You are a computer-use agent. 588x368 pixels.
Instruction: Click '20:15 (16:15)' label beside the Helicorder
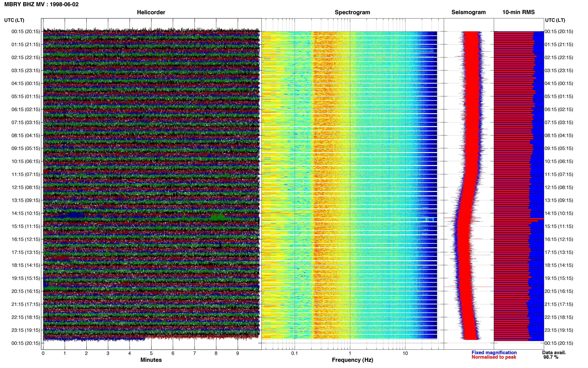click(26, 291)
